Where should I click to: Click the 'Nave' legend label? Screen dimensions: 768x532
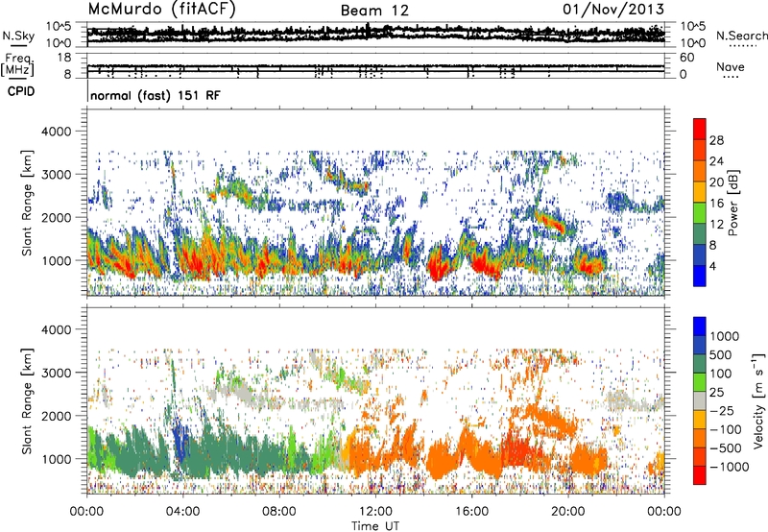coord(731,66)
